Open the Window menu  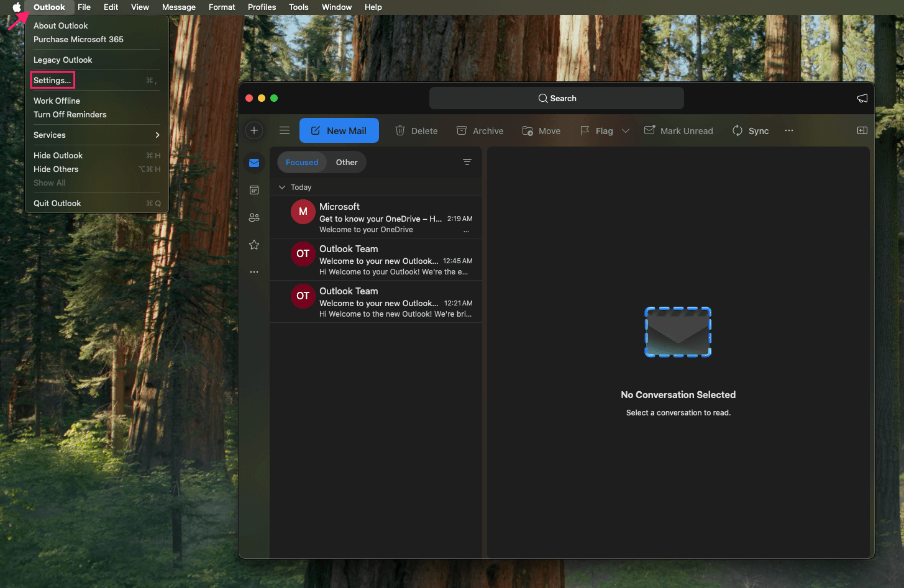(337, 7)
